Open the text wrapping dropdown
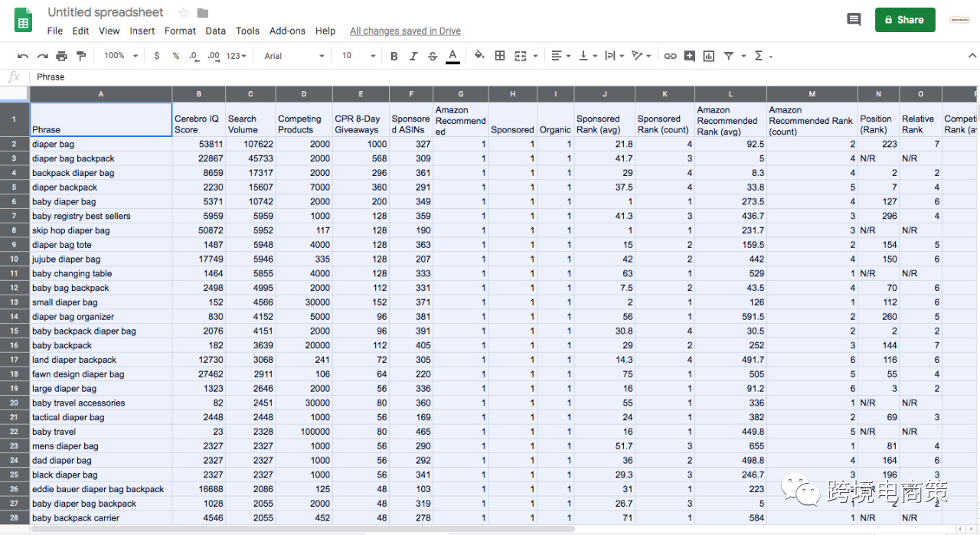Image resolution: width=980 pixels, height=535 pixels. (614, 56)
